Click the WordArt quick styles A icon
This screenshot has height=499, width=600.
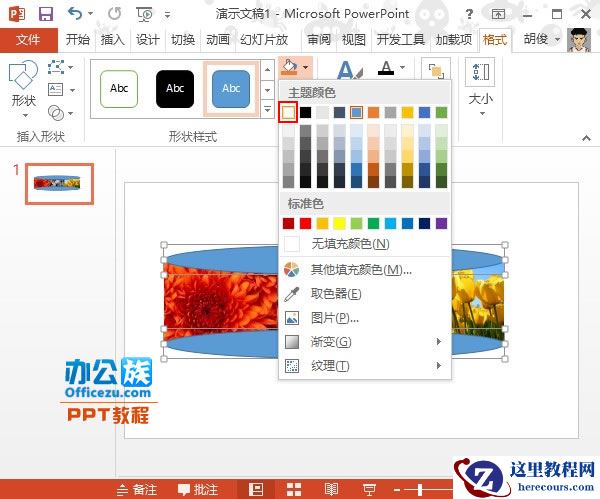pos(349,70)
